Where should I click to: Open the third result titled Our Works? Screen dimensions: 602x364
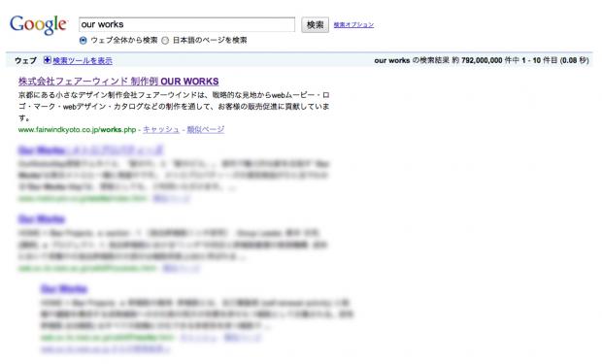42,219
